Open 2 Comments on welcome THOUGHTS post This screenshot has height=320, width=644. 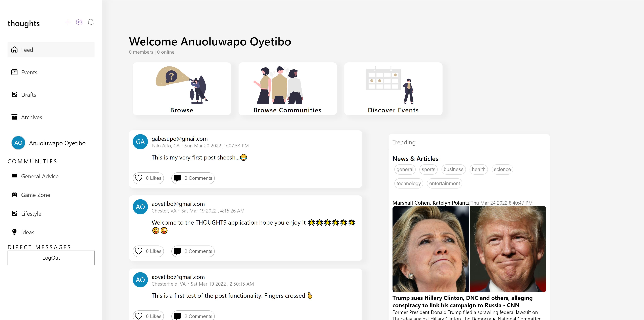tap(193, 251)
